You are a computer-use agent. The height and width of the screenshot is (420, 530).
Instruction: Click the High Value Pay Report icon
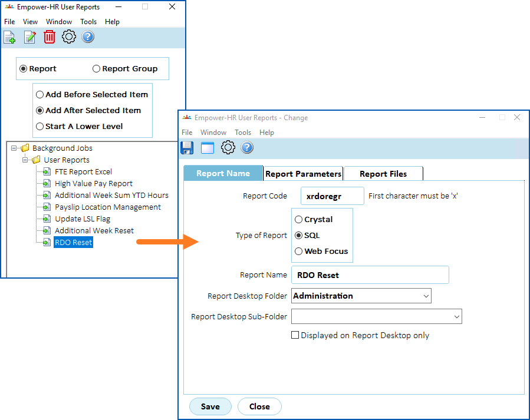tap(47, 184)
